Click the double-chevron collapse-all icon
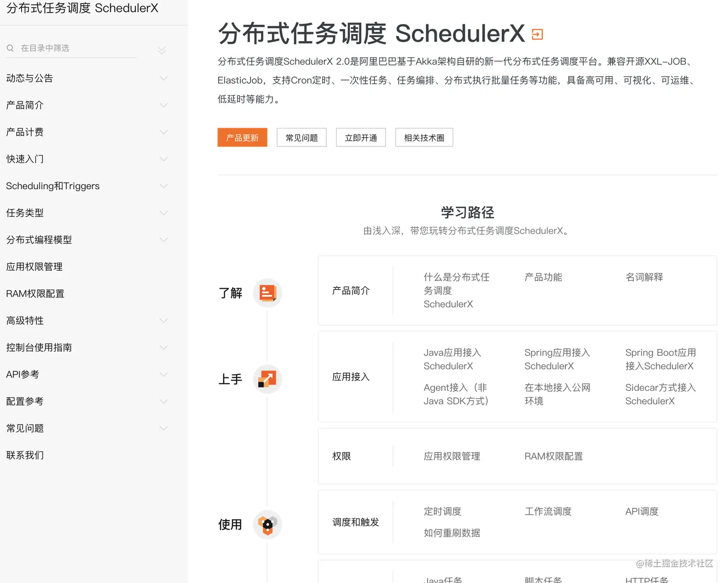 (162, 50)
